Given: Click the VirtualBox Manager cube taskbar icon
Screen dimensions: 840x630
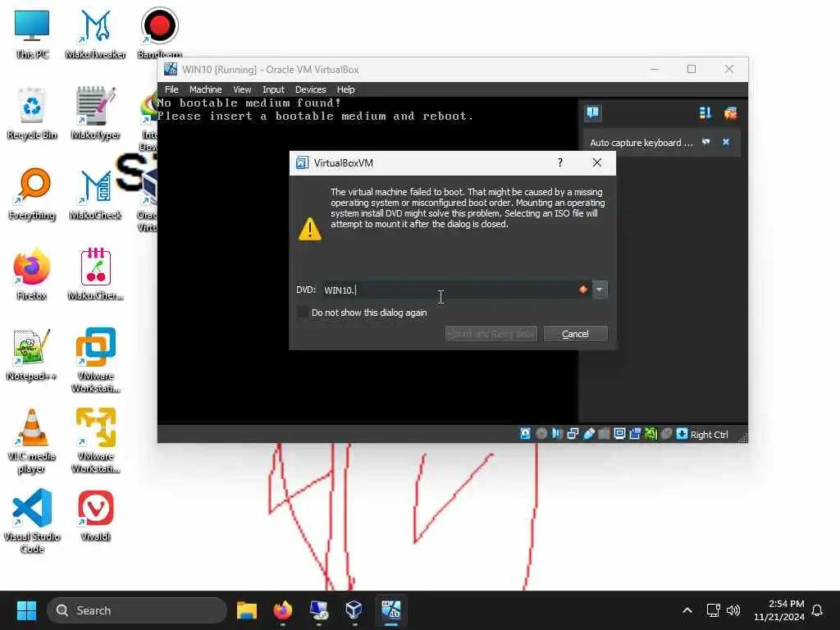Looking at the screenshot, I should coord(354,610).
